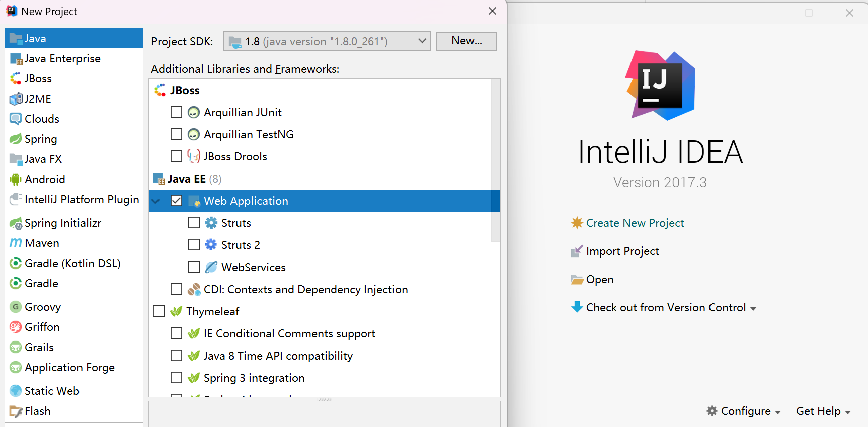This screenshot has height=427, width=868.
Task: Open Check out from Version Control dropdown arrow
Action: point(753,309)
